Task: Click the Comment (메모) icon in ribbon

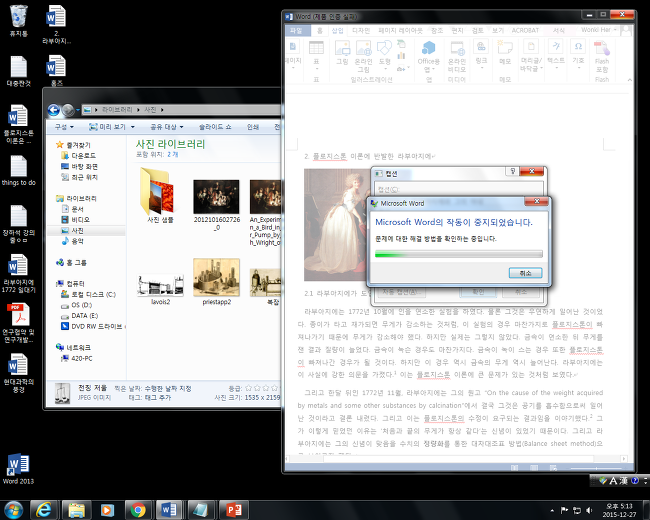Action: click(504, 47)
